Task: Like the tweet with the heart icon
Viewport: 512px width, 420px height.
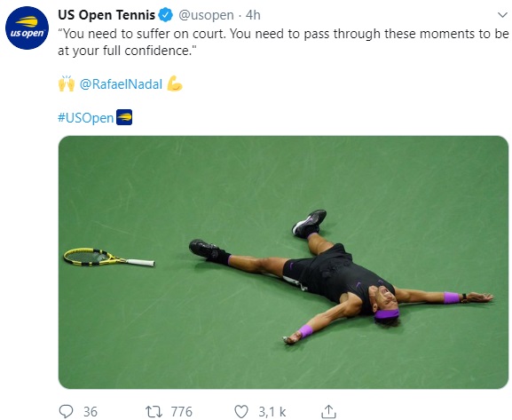Action: tap(241, 411)
